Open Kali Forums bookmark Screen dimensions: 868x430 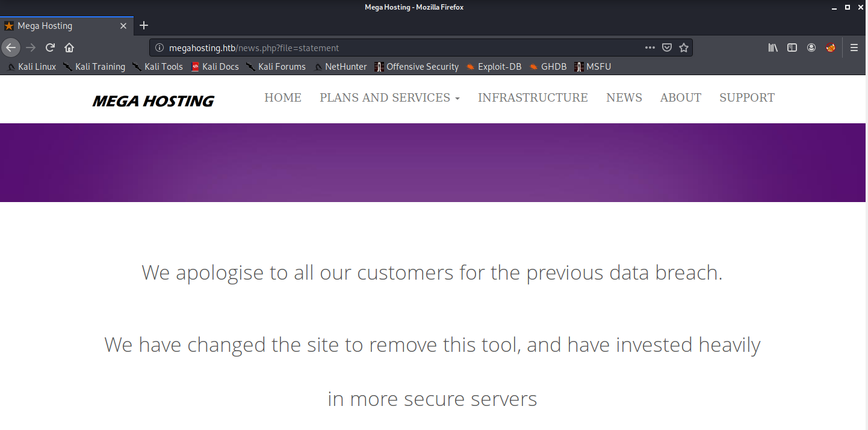click(276, 67)
